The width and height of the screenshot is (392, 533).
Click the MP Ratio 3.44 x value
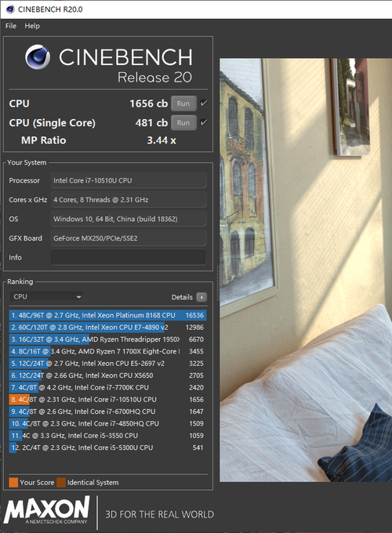point(162,140)
